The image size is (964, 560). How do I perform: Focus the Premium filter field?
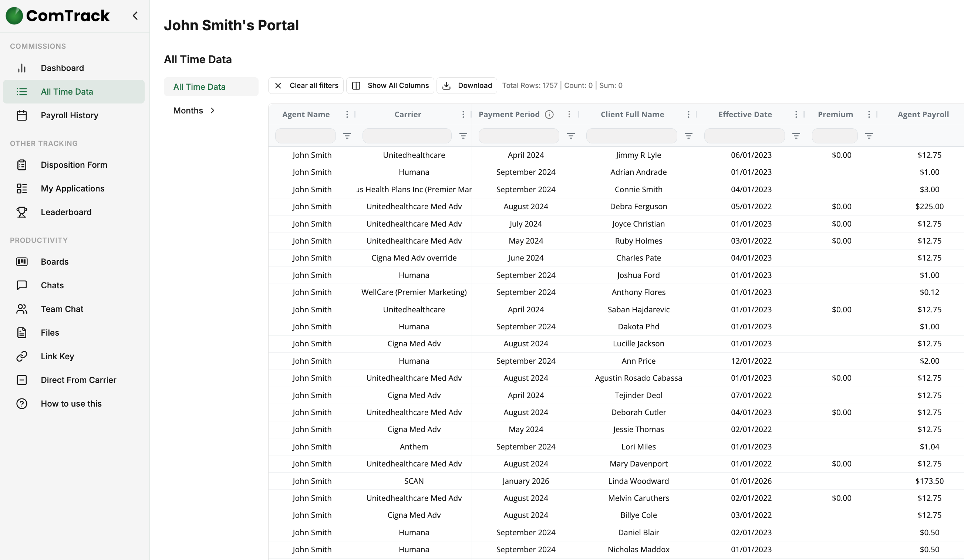835,136
